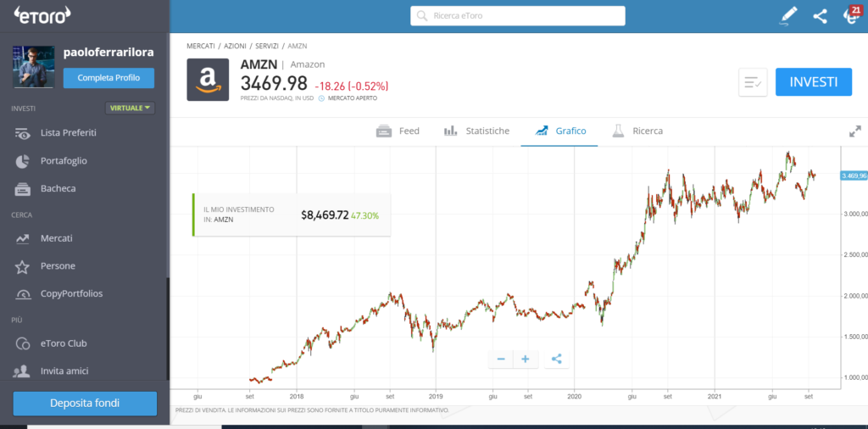Open the VIRTUALE account dropdown
This screenshot has height=429, width=868.
[130, 108]
